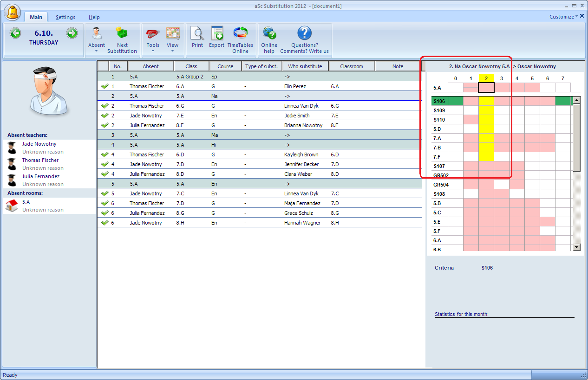Switch to the Settings tab
Screen dimensions: 588x380
[65, 17]
